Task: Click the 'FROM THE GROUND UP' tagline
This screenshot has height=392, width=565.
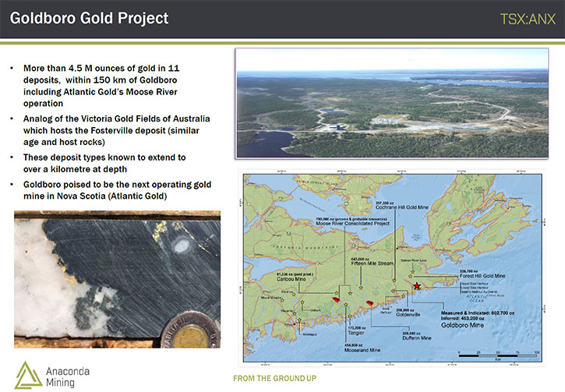Action: click(274, 378)
